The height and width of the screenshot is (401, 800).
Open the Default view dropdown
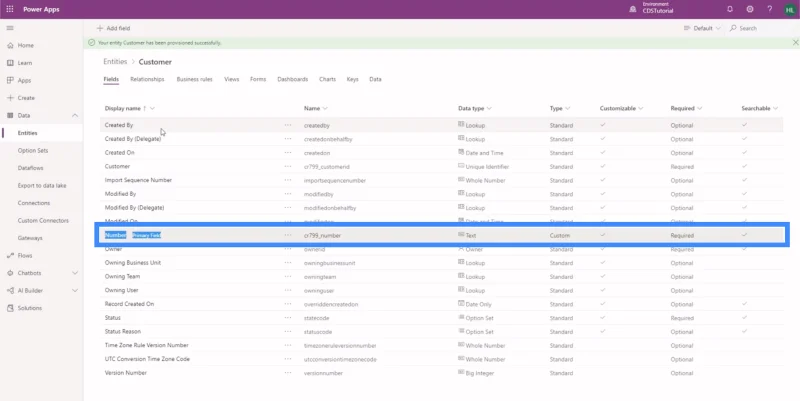pyautogui.click(x=702, y=29)
